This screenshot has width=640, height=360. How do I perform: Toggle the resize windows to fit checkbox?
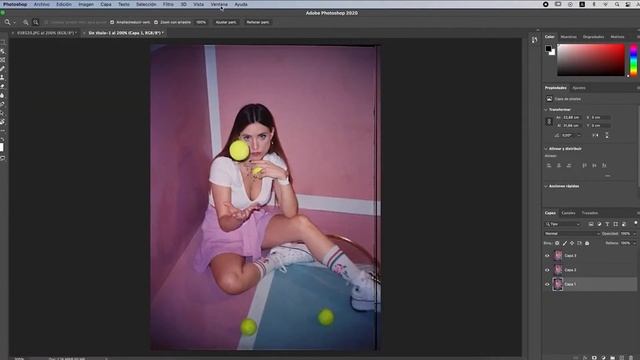coord(112,22)
